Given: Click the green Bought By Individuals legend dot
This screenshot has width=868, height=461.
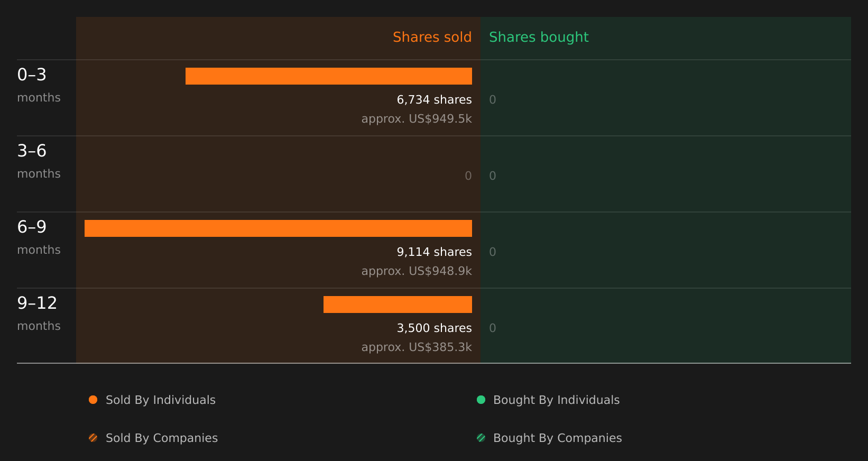Looking at the screenshot, I should click(481, 400).
